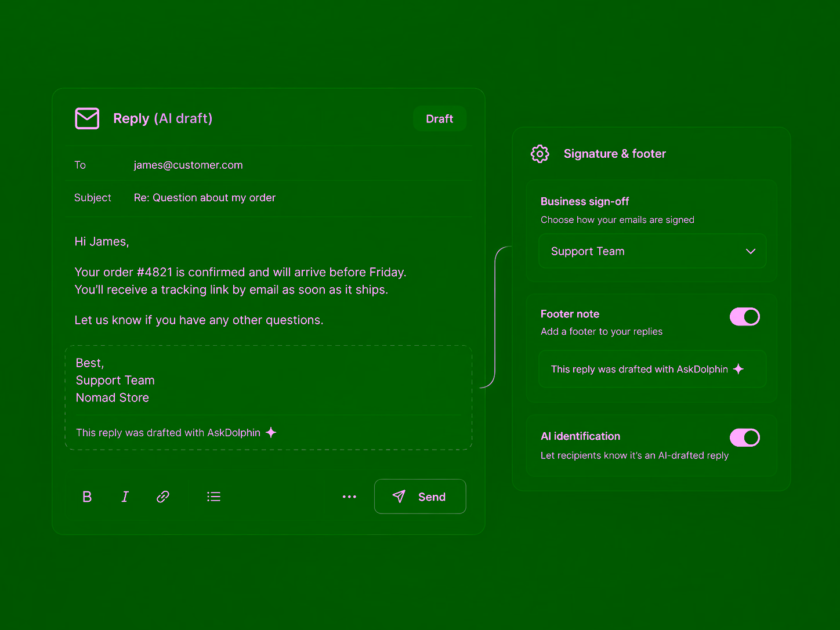Viewport: 840px width, 630px height.
Task: Edit the To recipient field
Action: click(x=269, y=165)
